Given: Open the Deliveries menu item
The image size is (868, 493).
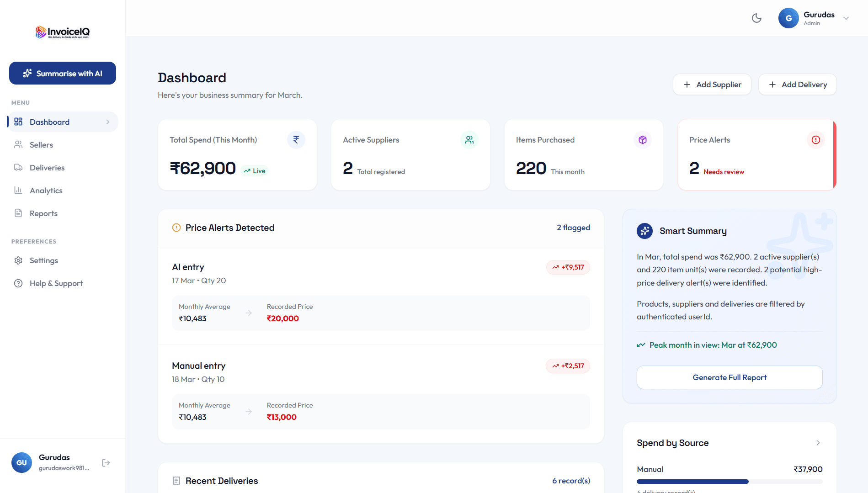Looking at the screenshot, I should pyautogui.click(x=47, y=168).
